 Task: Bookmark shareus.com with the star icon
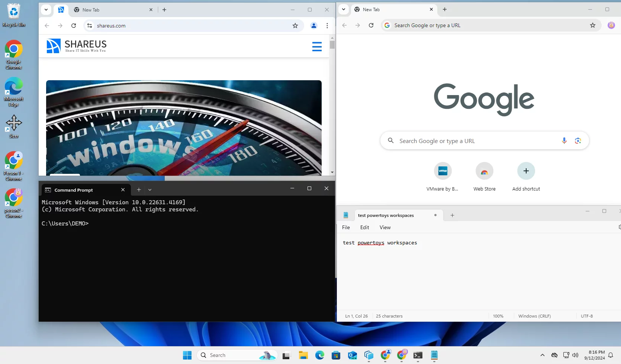click(295, 26)
